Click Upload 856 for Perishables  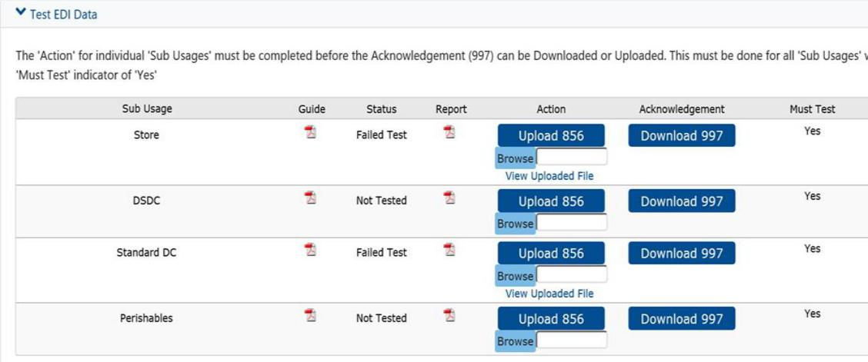(551, 319)
